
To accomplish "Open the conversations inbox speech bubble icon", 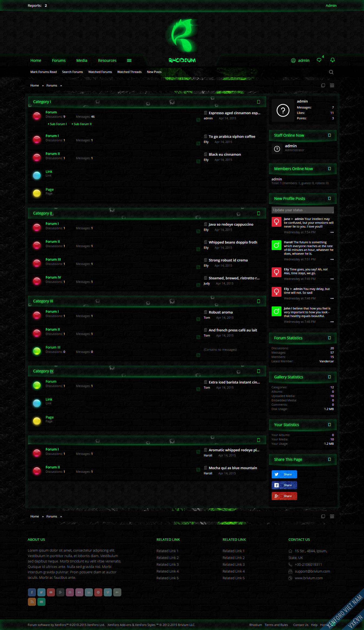I will [x=319, y=60].
